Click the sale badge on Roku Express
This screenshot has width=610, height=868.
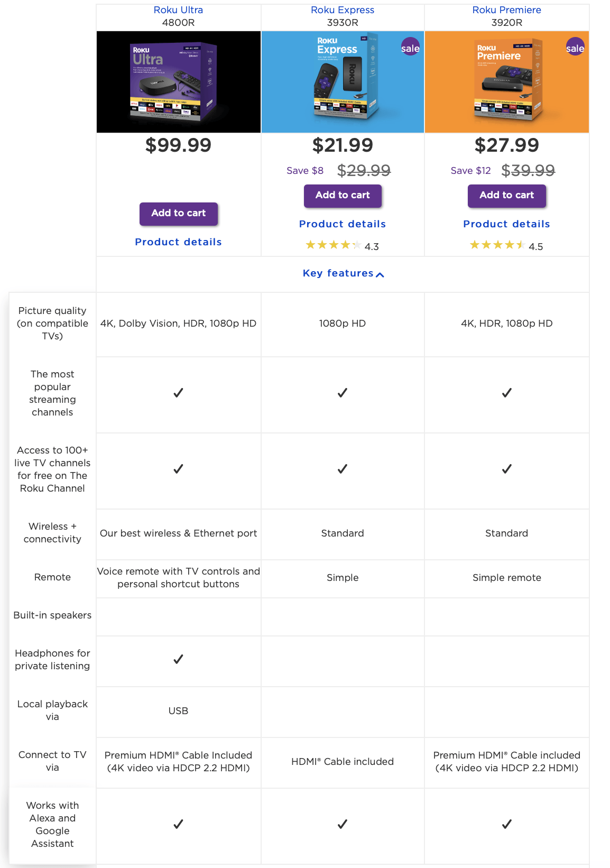(410, 48)
